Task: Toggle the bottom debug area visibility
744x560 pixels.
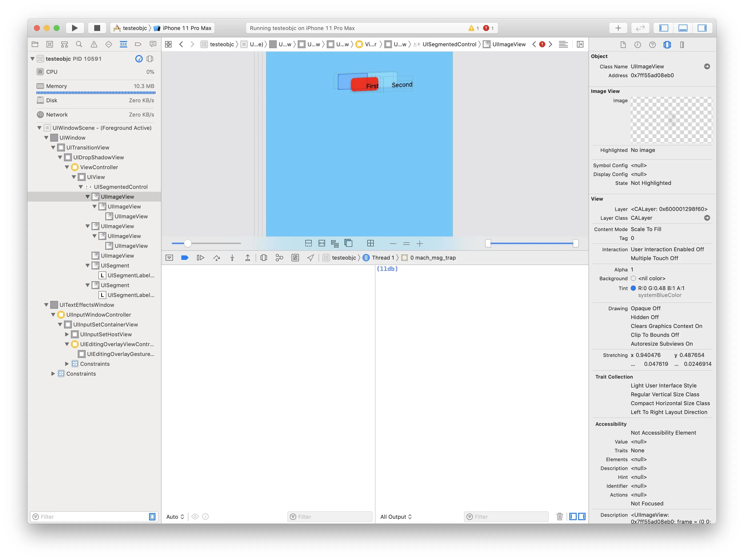Action: tap(683, 28)
